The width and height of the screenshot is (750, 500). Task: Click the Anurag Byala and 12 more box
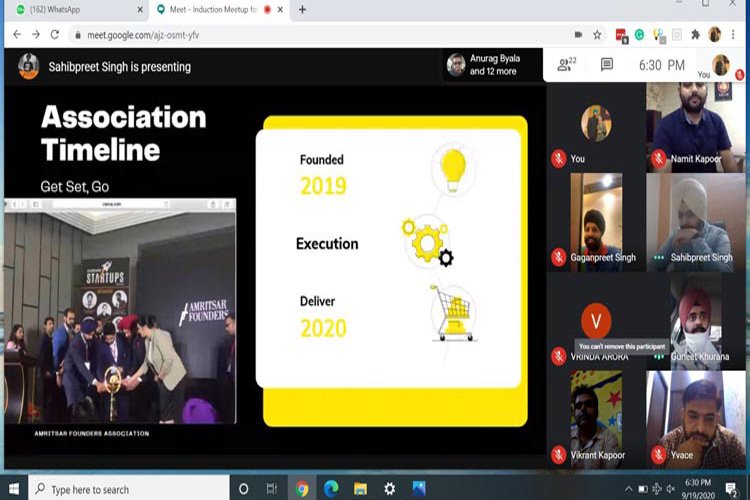492,65
